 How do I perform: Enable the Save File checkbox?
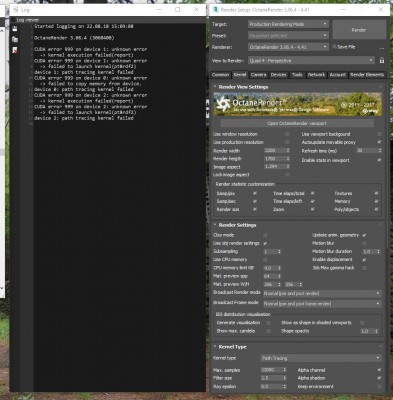(334, 47)
